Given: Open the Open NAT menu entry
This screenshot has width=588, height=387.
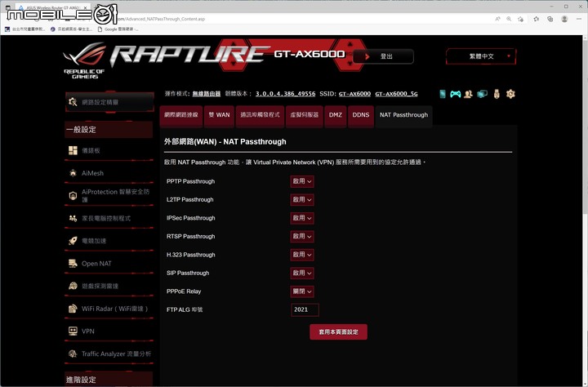Looking at the screenshot, I should (109, 264).
